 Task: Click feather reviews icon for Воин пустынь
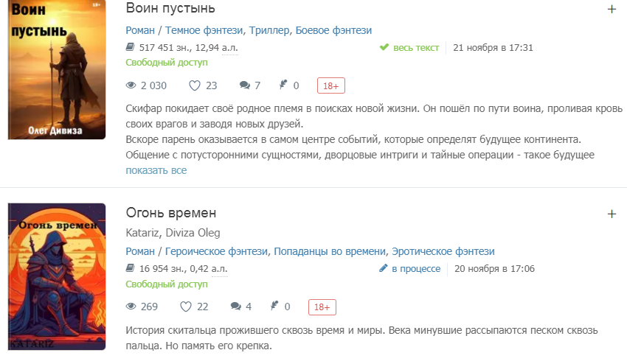pyautogui.click(x=284, y=85)
